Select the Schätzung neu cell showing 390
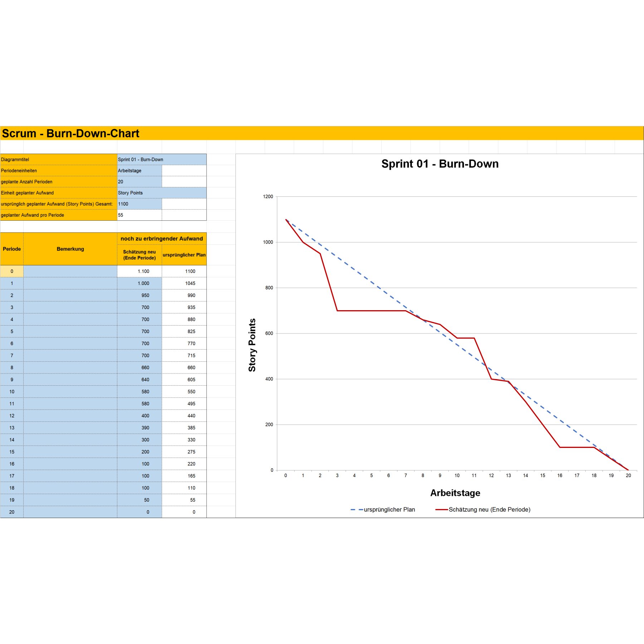Image resolution: width=644 pixels, height=644 pixels. [140, 428]
